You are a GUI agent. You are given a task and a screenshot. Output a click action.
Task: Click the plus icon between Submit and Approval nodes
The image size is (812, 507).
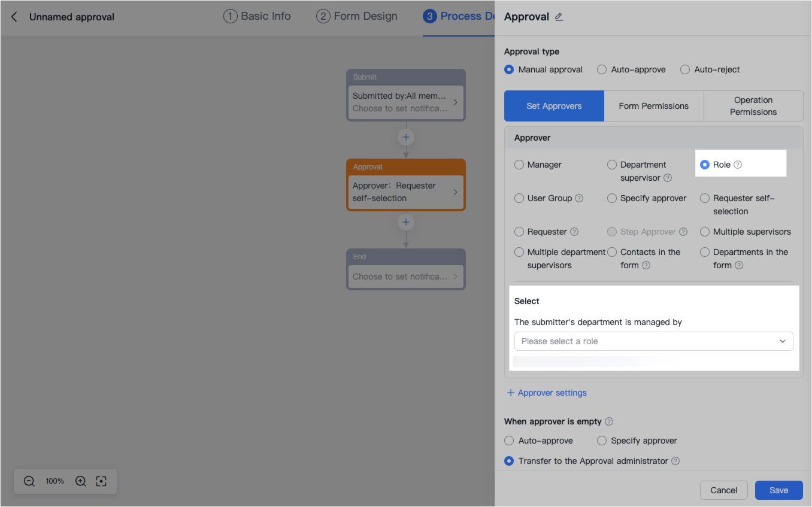(405, 136)
